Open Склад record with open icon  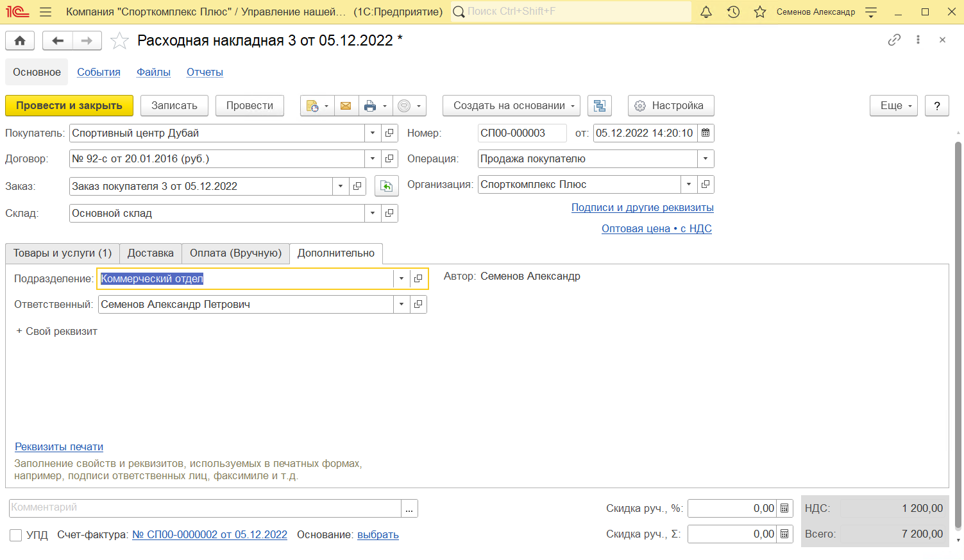click(x=389, y=213)
